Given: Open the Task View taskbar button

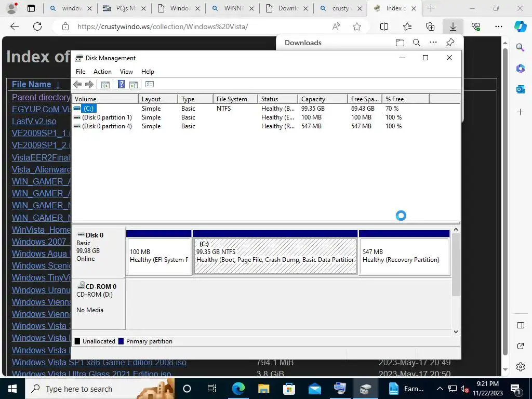Looking at the screenshot, I should (212, 389).
